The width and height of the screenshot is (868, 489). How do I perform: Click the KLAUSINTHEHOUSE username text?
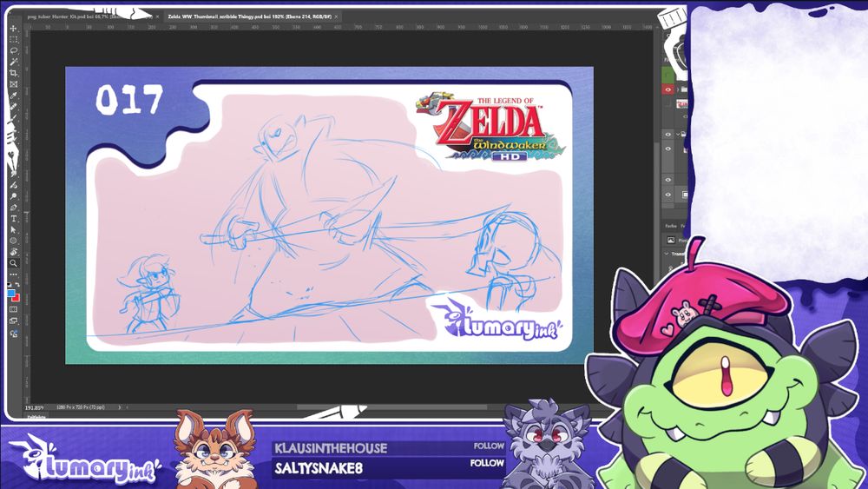[x=331, y=448]
